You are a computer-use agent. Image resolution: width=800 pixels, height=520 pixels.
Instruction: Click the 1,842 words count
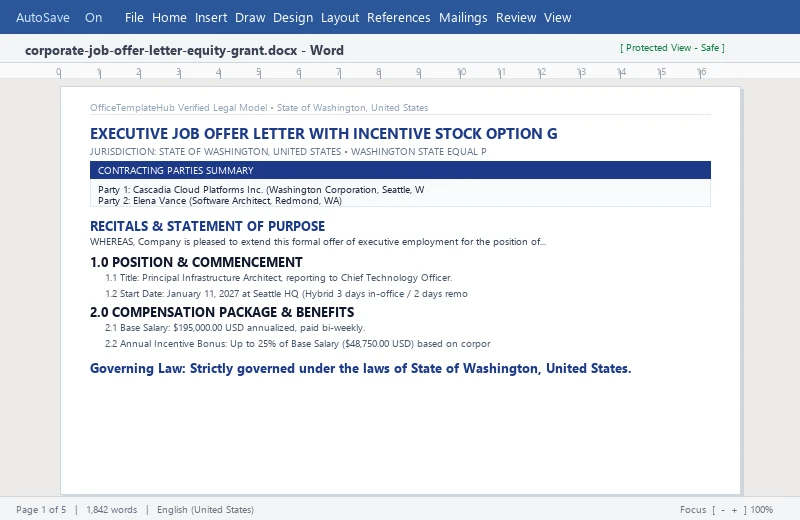tap(112, 510)
